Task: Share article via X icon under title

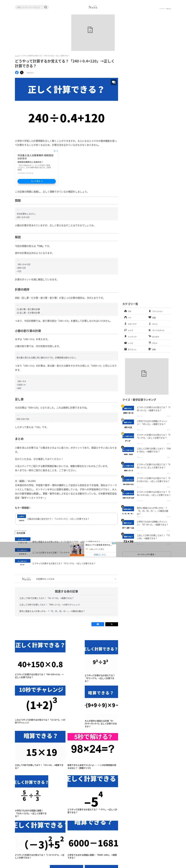Action: tap(22, 72)
